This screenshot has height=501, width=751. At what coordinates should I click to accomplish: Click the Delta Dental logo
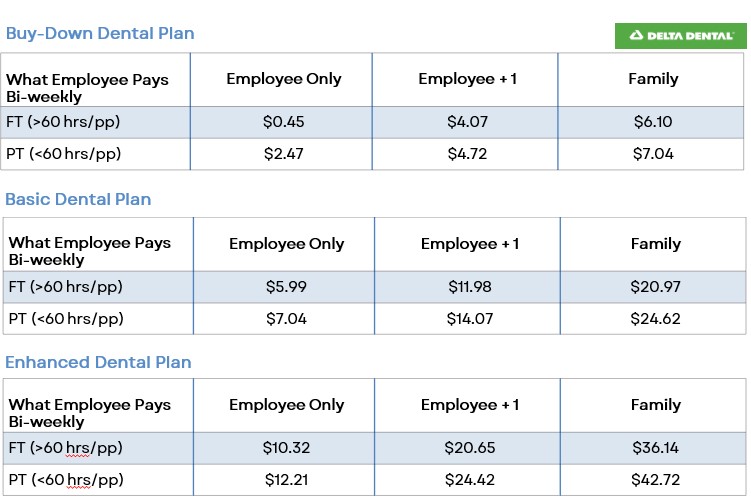(680, 35)
